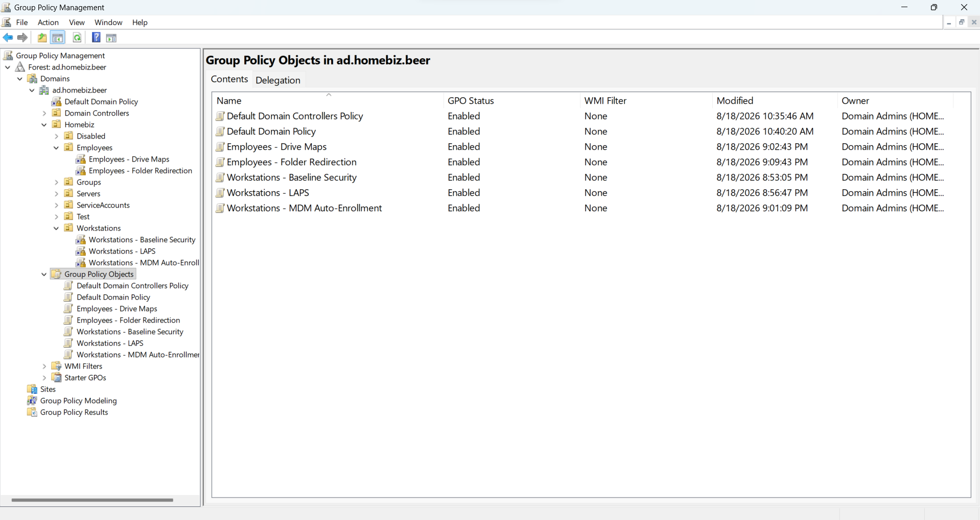Expand the Domain Controllers node
Viewport: 980px width, 520px height.
click(44, 113)
